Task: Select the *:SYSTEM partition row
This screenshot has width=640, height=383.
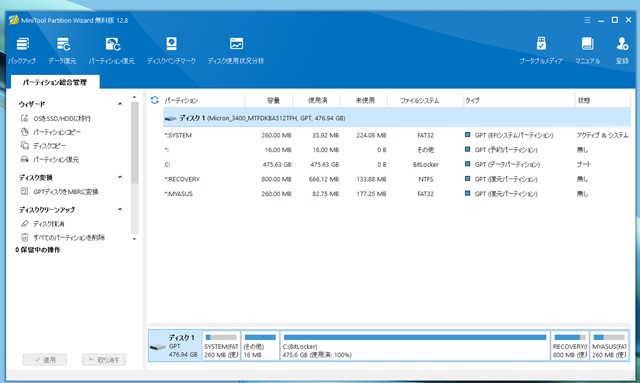Action: point(397,135)
